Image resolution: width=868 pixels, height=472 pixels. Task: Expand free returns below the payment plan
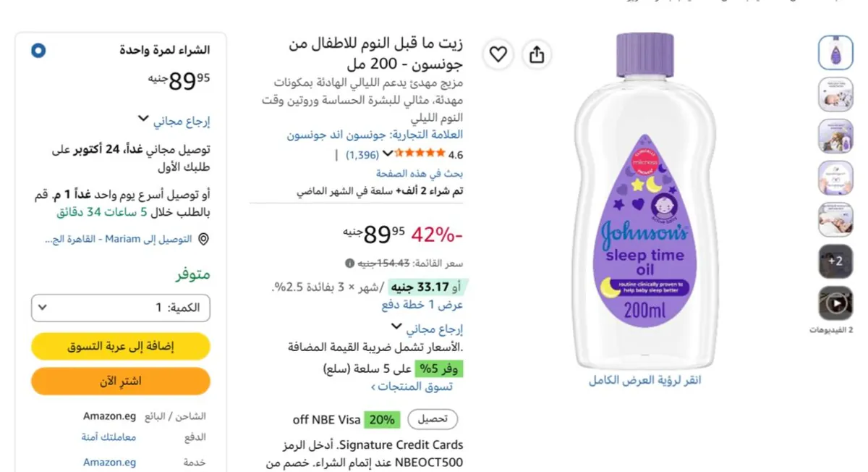tap(427, 329)
